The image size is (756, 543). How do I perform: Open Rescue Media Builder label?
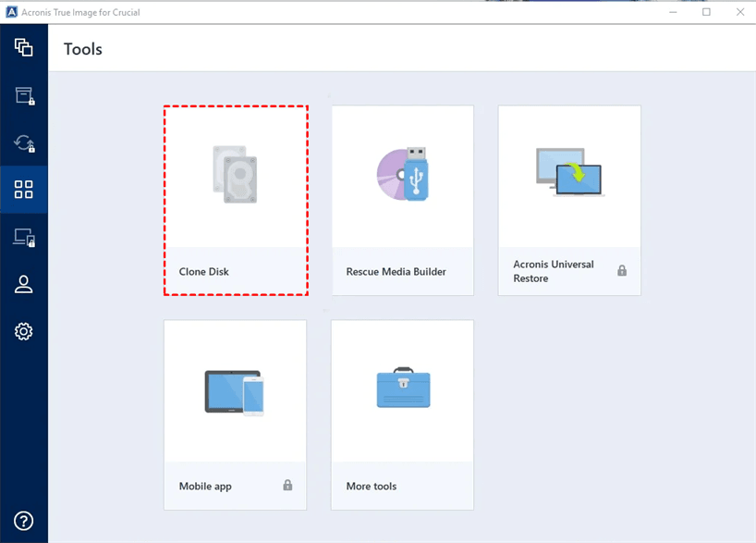coord(396,272)
